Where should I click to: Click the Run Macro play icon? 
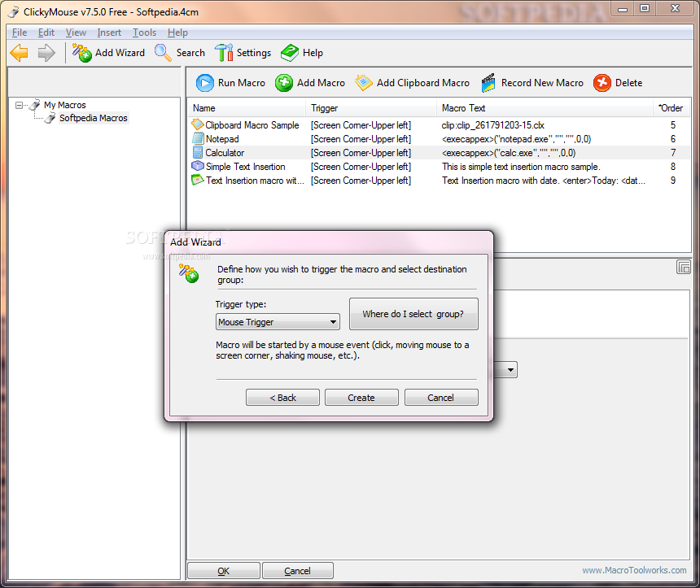pyautogui.click(x=205, y=83)
